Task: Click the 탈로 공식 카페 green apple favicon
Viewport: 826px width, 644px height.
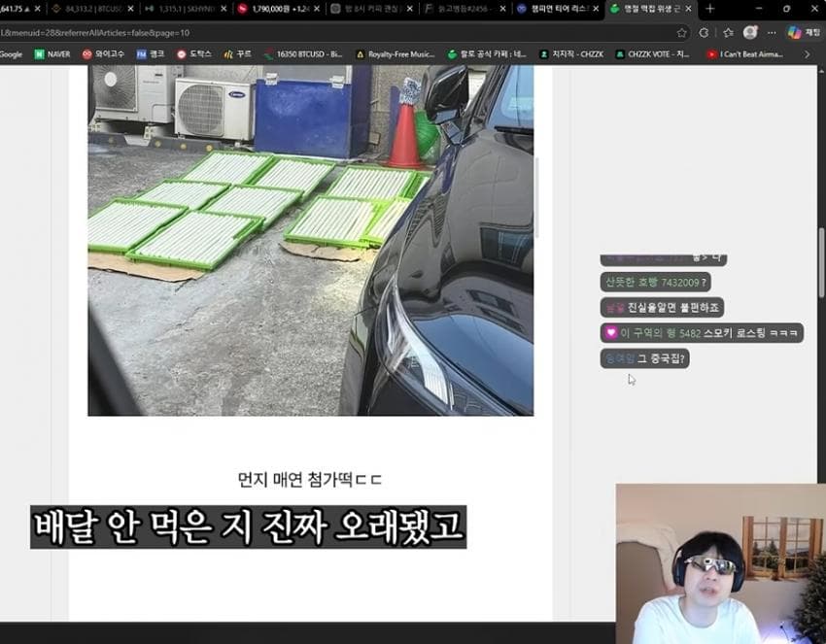Action: click(x=452, y=54)
